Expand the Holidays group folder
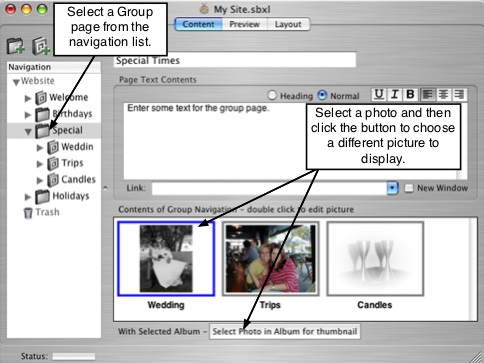This screenshot has height=363, width=484. [28, 197]
